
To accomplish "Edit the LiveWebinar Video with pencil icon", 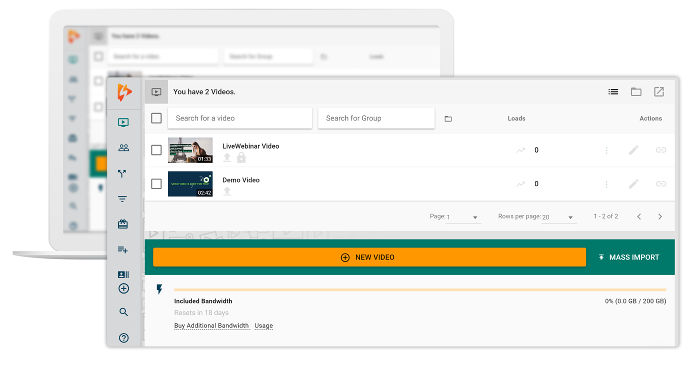I will 633,150.
